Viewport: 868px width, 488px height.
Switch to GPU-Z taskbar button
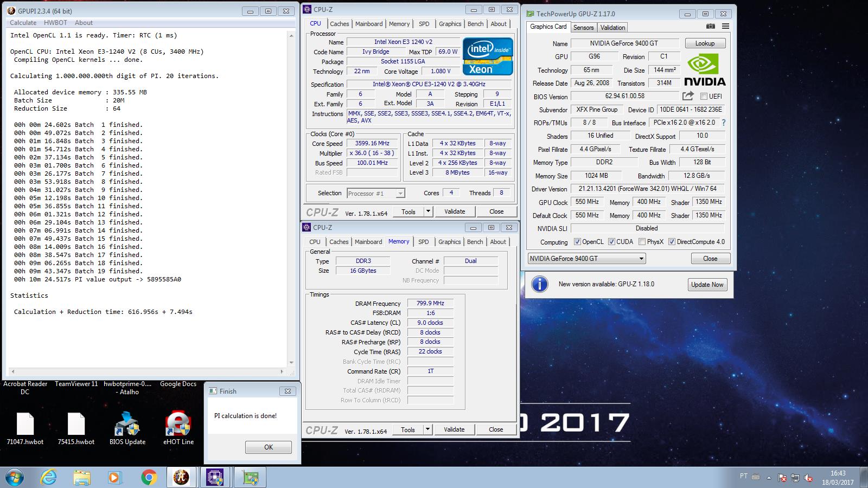point(250,477)
